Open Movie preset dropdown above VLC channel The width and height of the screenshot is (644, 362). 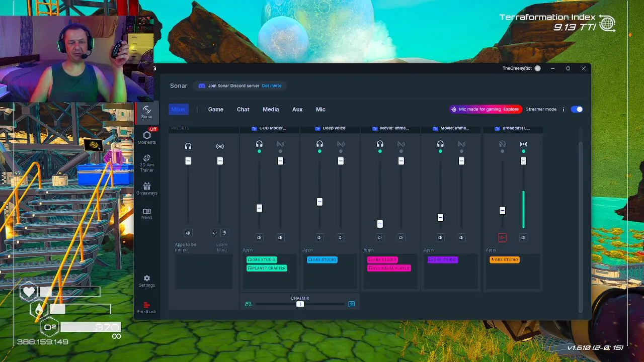pyautogui.click(x=390, y=128)
